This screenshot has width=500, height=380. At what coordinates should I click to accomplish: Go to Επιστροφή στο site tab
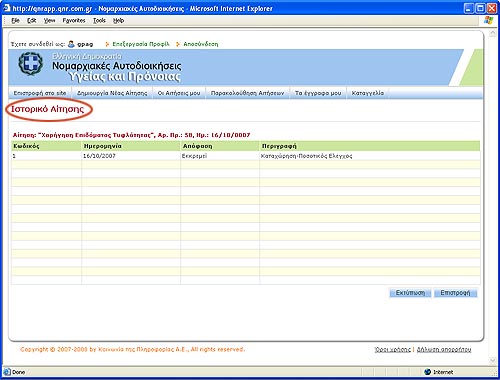coord(40,93)
